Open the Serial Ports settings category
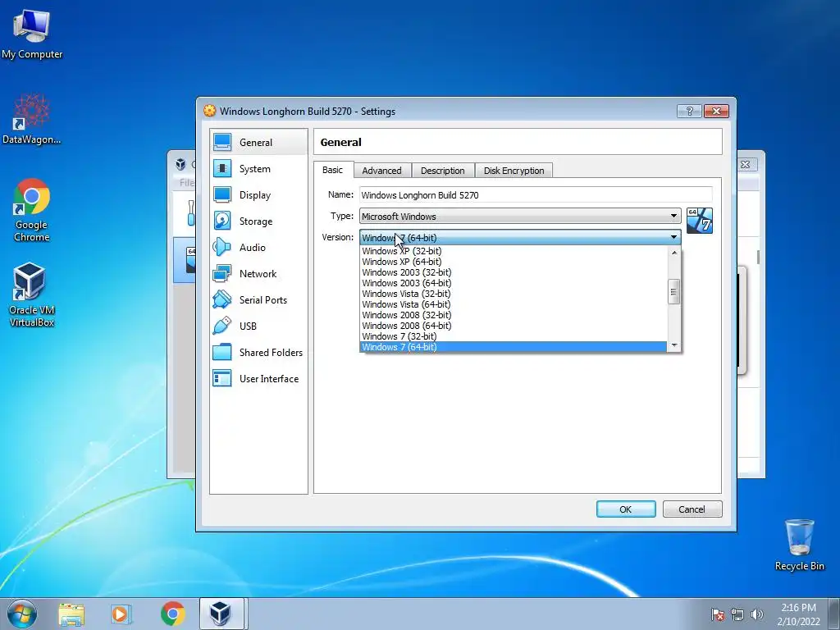Screen dimensions: 840x630 [258, 300]
